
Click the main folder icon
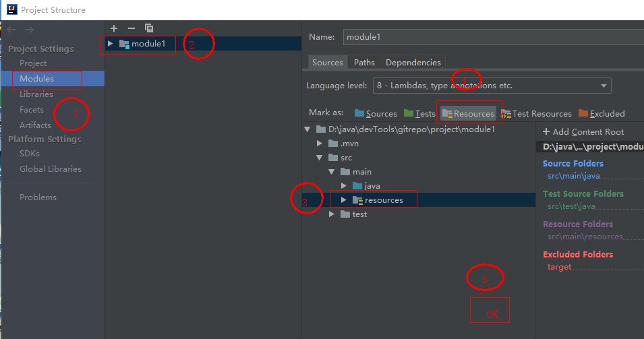345,172
